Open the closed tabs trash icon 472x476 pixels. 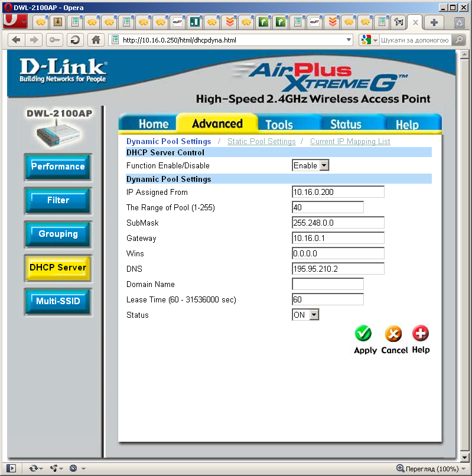point(460,22)
